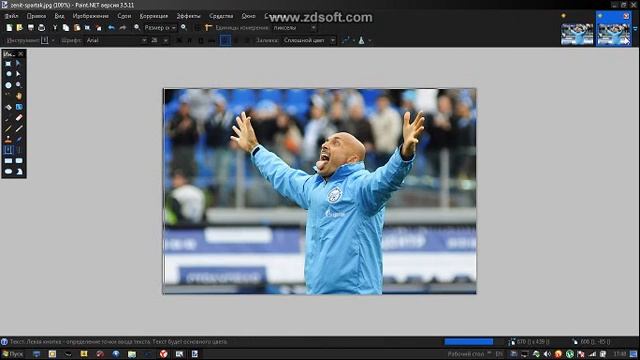Click the Copy toolbar icon

[x=66, y=28]
